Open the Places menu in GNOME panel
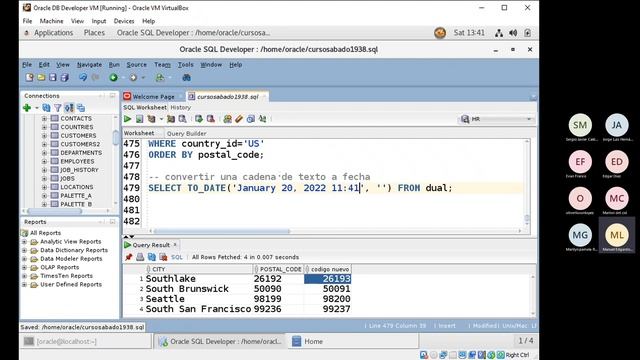The image size is (640, 360). 94,33
